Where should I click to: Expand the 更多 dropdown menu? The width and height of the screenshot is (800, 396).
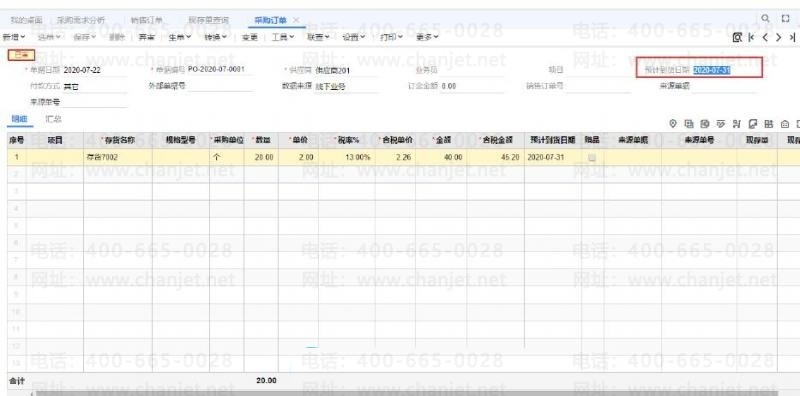point(427,37)
